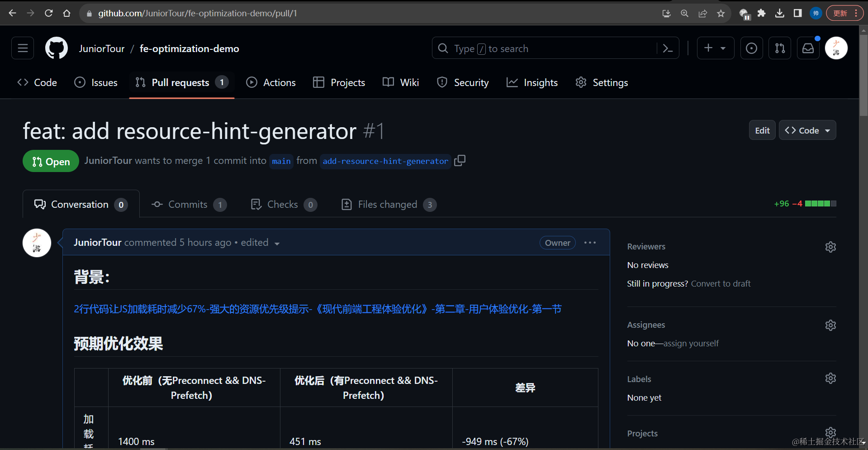Open the notifications inbox
Viewport: 868px width, 450px height.
(x=808, y=48)
